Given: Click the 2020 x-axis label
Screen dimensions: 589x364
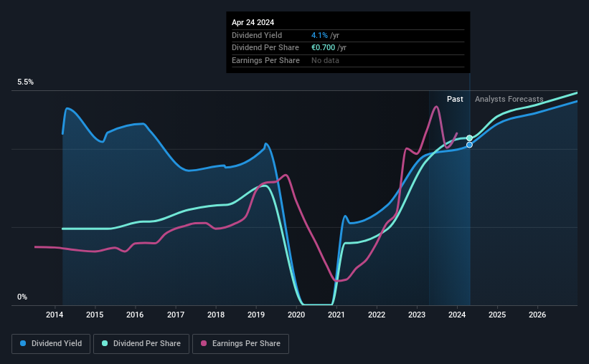Looking at the screenshot, I should coord(296,315).
